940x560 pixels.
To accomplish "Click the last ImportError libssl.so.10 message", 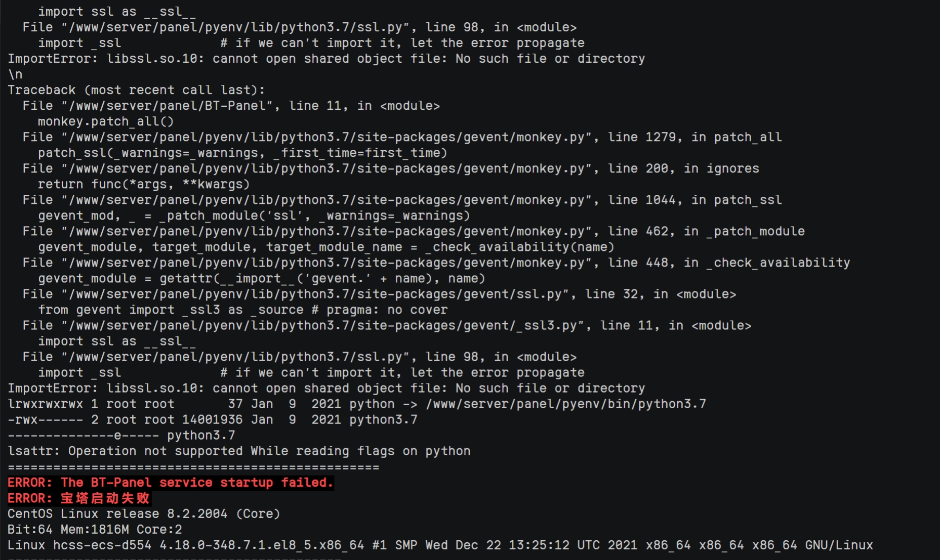I will pyautogui.click(x=326, y=389).
